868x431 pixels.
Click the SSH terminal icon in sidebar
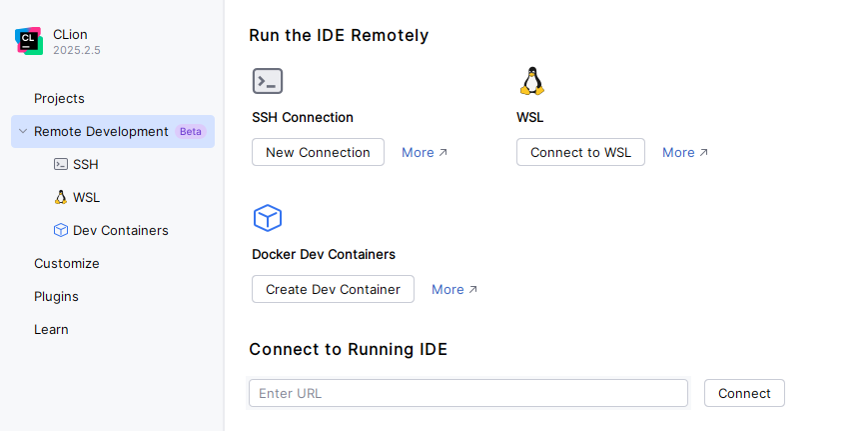click(61, 164)
